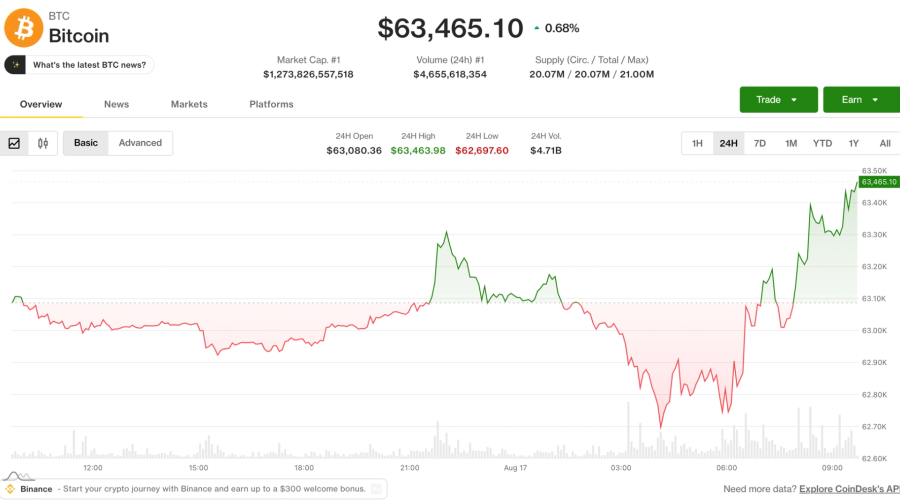The height and width of the screenshot is (500, 900).
Task: Click the orange Bitcoin logo icon
Action: pyautogui.click(x=24, y=28)
